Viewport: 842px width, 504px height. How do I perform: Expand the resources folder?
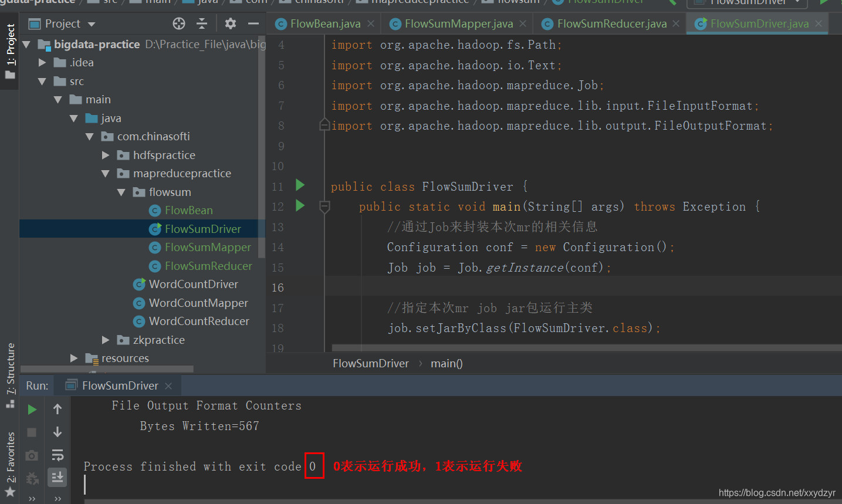pos(74,358)
